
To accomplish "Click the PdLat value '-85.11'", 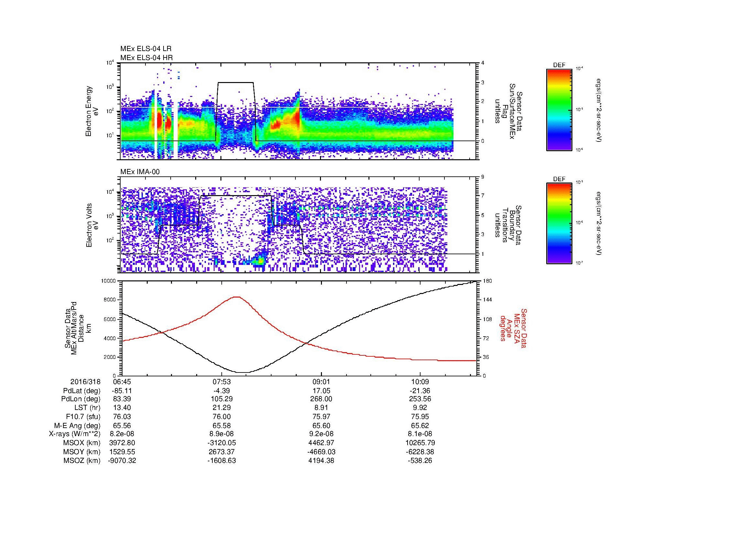I will pyautogui.click(x=122, y=391).
